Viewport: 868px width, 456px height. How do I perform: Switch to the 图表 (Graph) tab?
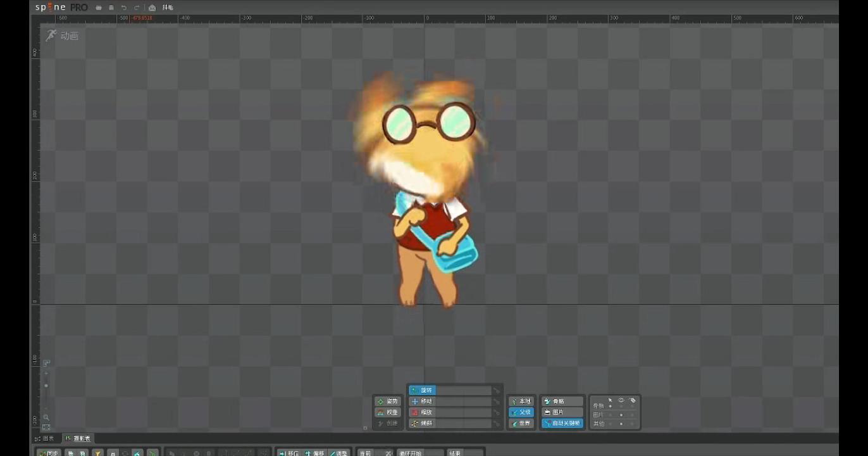pyautogui.click(x=45, y=438)
